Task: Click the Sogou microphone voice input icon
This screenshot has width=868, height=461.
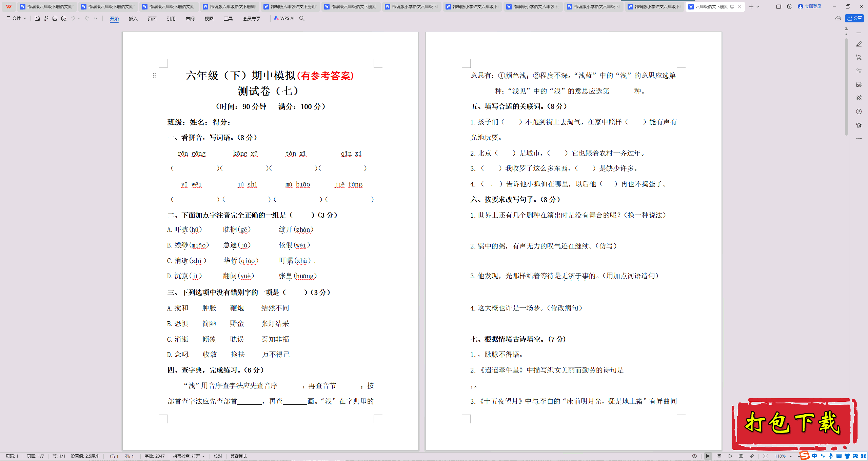Action: [831, 456]
